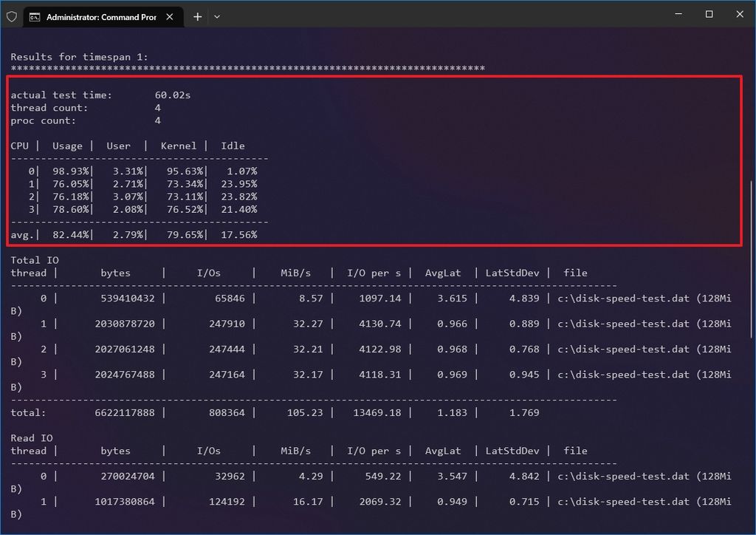Image resolution: width=756 pixels, height=535 pixels.
Task: Click the 'thread count:' label
Action: click(x=49, y=108)
